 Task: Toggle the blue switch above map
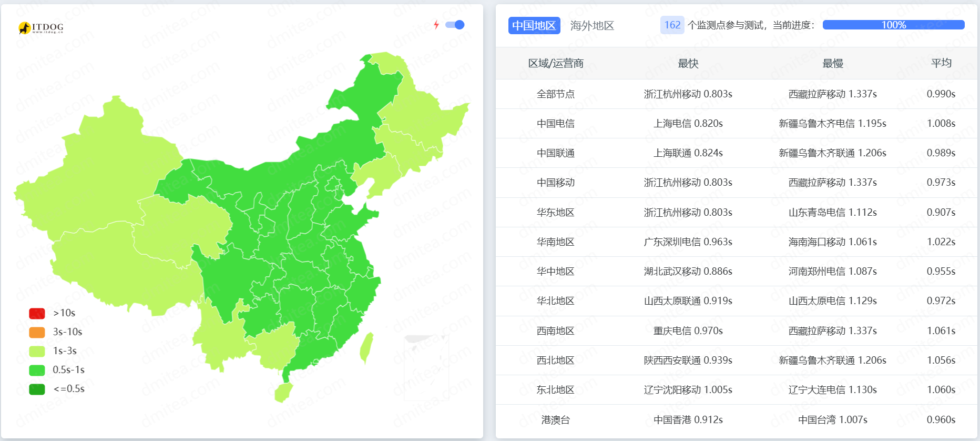click(454, 25)
